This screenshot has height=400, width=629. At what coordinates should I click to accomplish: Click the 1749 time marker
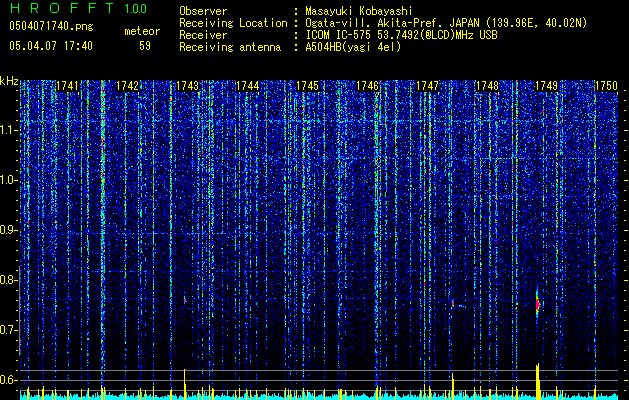(547, 86)
